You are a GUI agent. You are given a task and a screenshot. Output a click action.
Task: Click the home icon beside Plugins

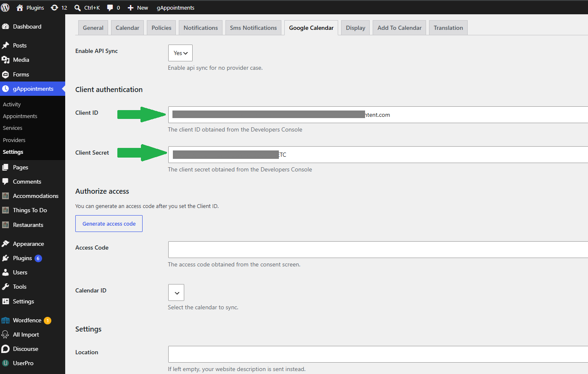point(20,8)
